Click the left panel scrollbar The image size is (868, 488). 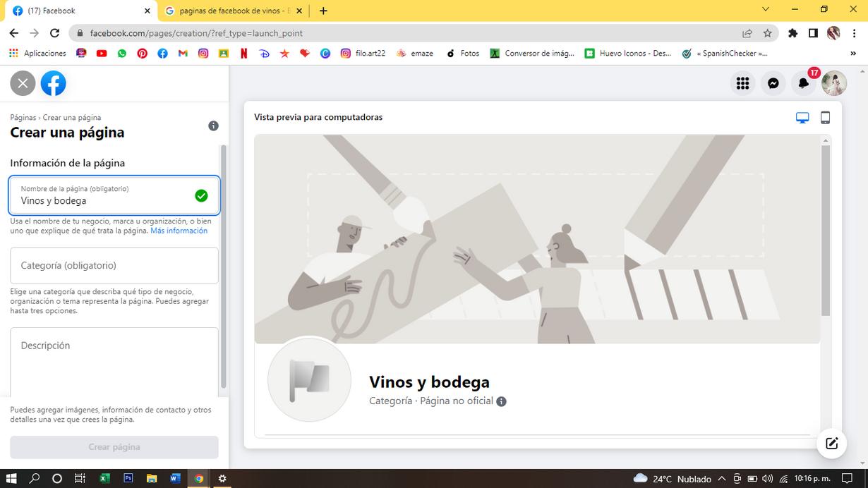[x=224, y=267]
